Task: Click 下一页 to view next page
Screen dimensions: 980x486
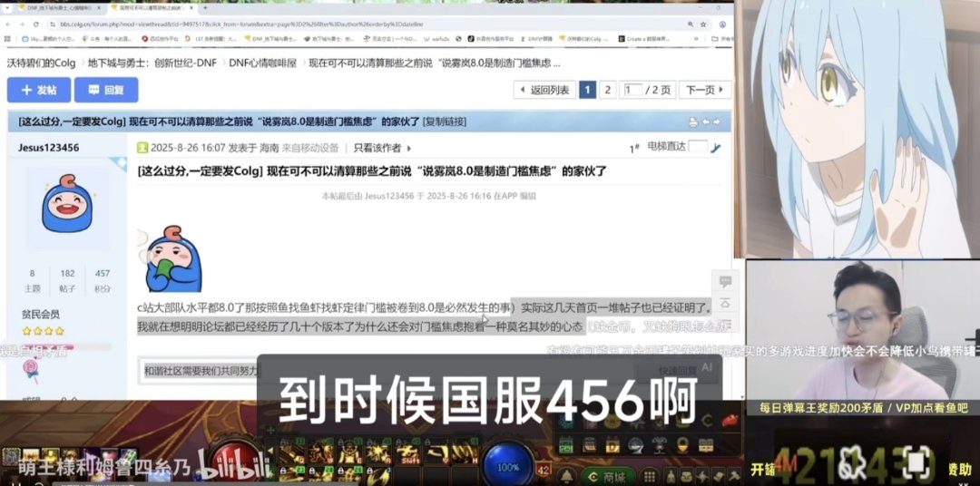Action: point(704,90)
